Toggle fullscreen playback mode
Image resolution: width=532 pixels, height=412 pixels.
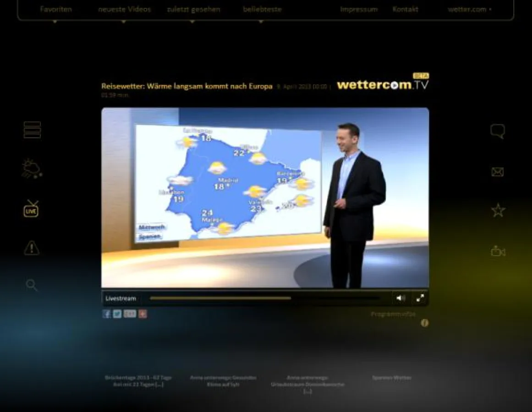tap(420, 298)
